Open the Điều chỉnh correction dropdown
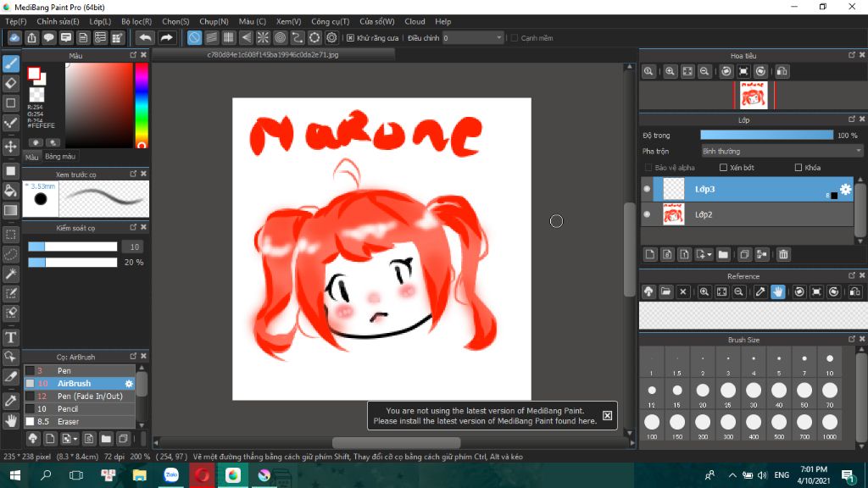Screen dimensions: 868x488 (473, 37)
